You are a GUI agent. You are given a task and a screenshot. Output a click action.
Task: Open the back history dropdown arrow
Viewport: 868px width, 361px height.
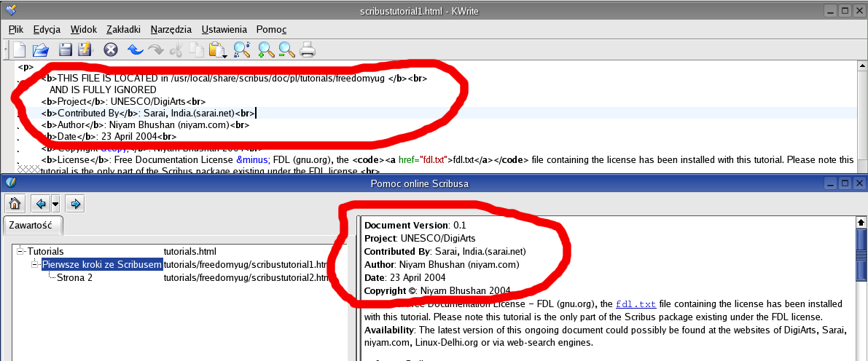click(x=55, y=203)
